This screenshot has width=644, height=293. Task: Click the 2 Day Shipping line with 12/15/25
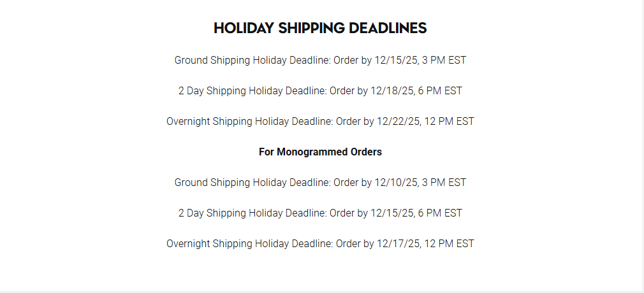pos(320,213)
